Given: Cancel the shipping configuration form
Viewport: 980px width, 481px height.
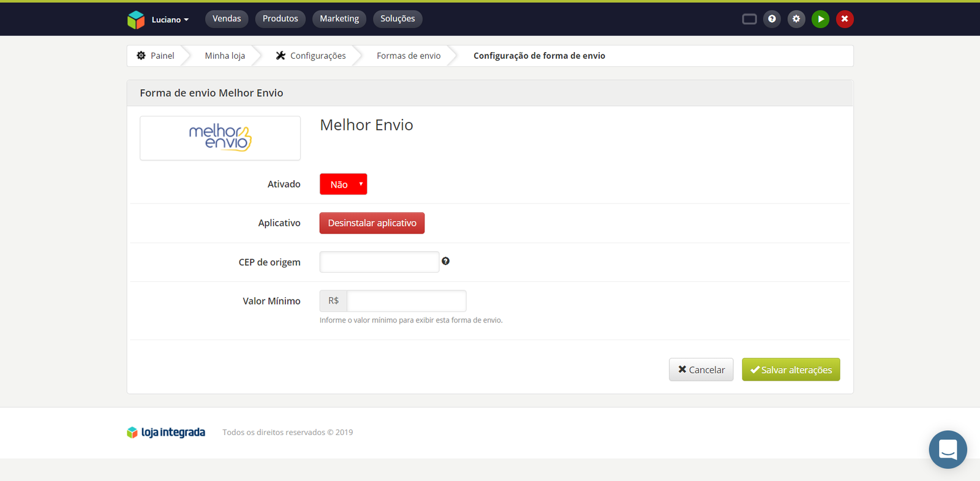Looking at the screenshot, I should click(701, 369).
